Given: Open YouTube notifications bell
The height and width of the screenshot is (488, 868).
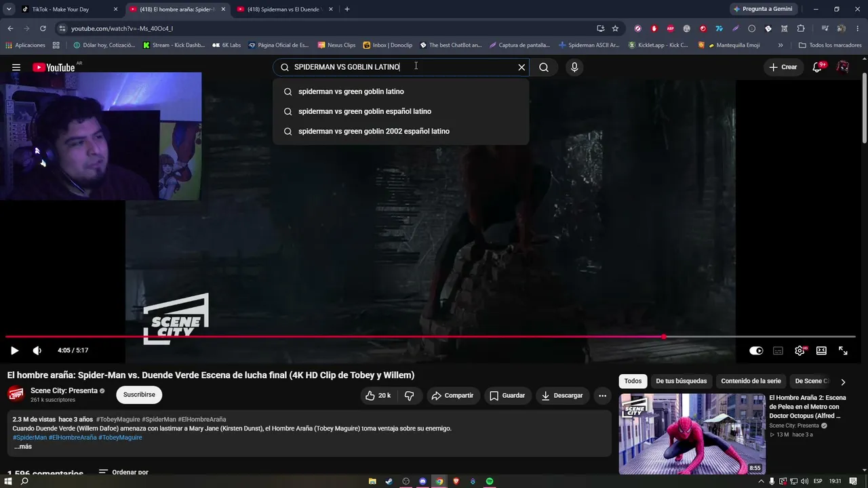Looking at the screenshot, I should coord(818,67).
